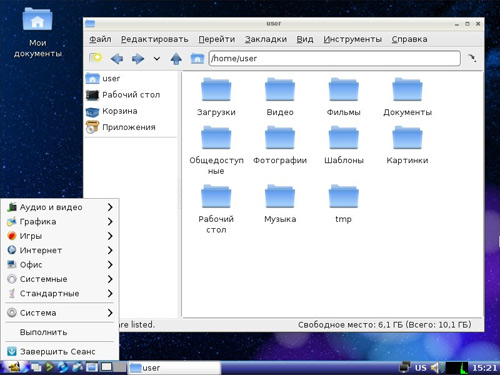Select the Загрузки folder

point(216,97)
